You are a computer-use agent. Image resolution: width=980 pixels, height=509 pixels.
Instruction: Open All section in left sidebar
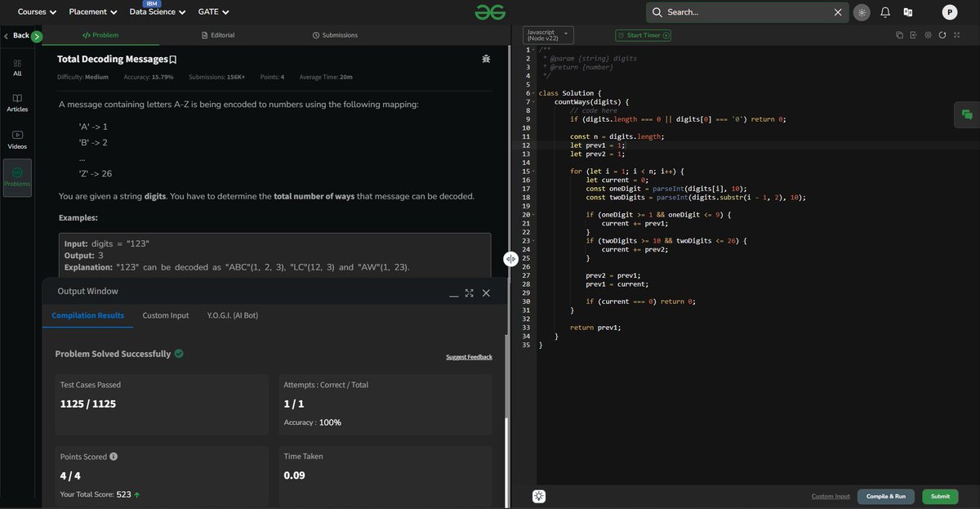[x=17, y=67]
